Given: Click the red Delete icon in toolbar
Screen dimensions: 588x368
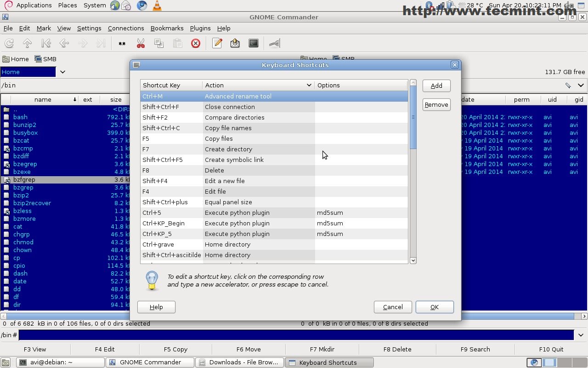Looking at the screenshot, I should pyautogui.click(x=196, y=43).
